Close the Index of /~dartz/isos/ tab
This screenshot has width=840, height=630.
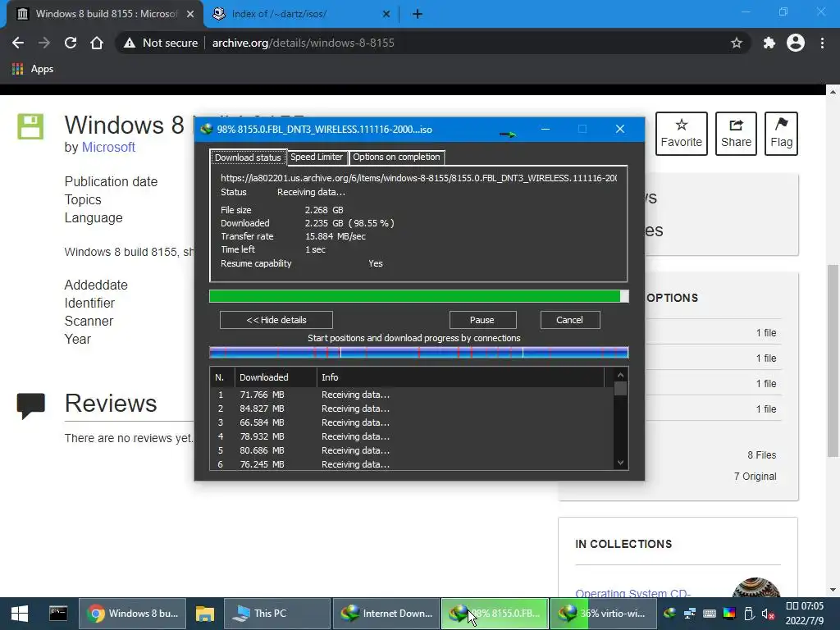[386, 14]
